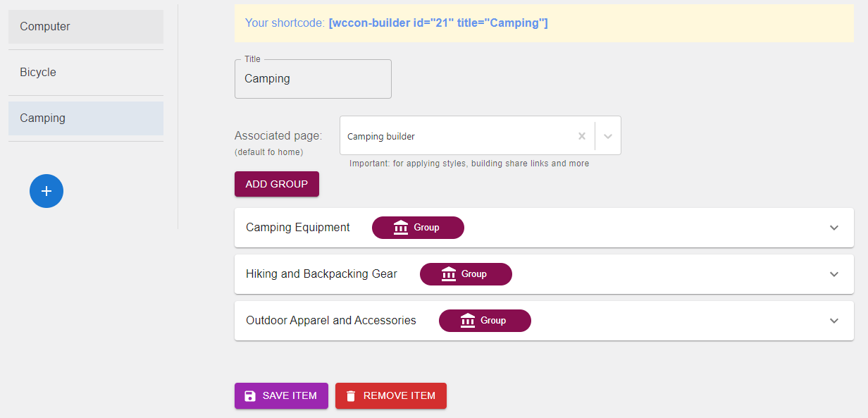This screenshot has height=418, width=868.
Task: Click the SAVE ITEM button
Action: point(281,395)
